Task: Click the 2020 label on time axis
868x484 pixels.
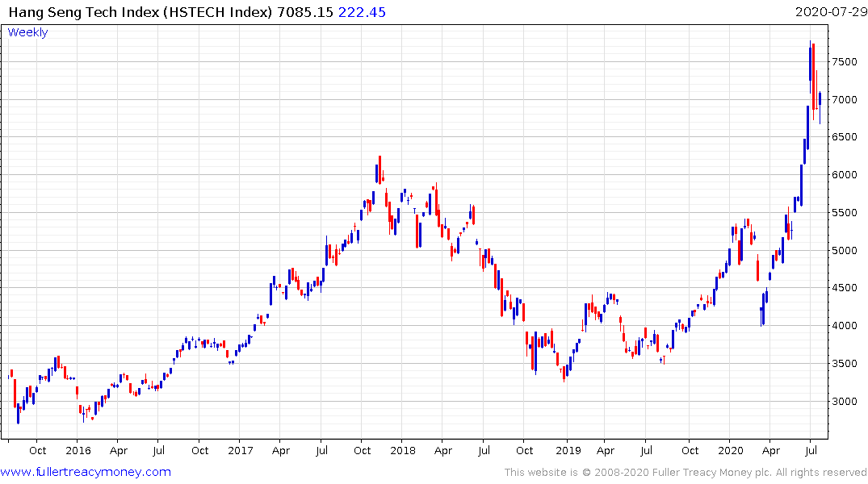Action: [730, 450]
